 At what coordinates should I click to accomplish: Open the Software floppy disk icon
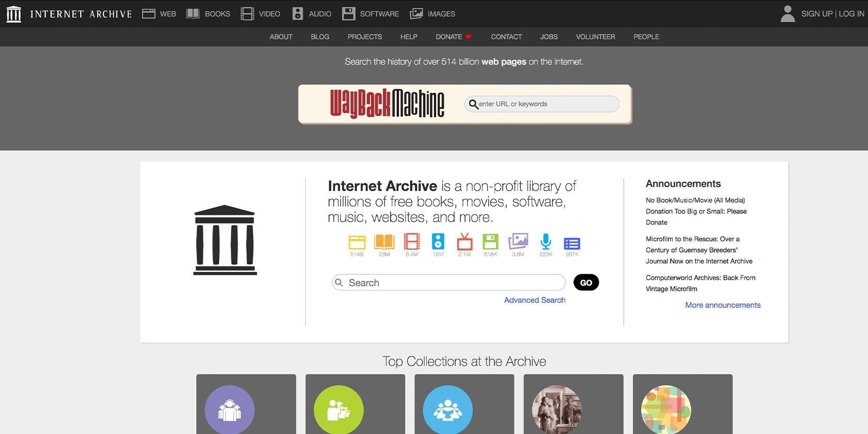349,14
